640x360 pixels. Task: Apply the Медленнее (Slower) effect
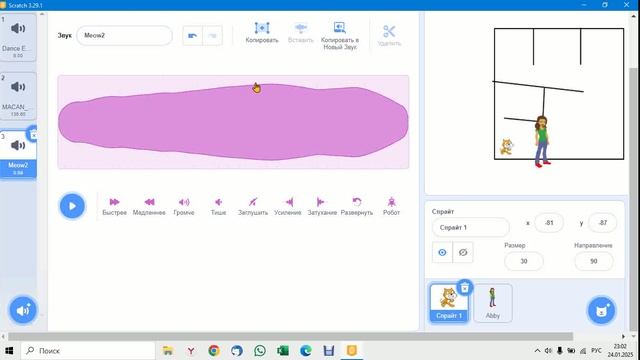coord(149,206)
